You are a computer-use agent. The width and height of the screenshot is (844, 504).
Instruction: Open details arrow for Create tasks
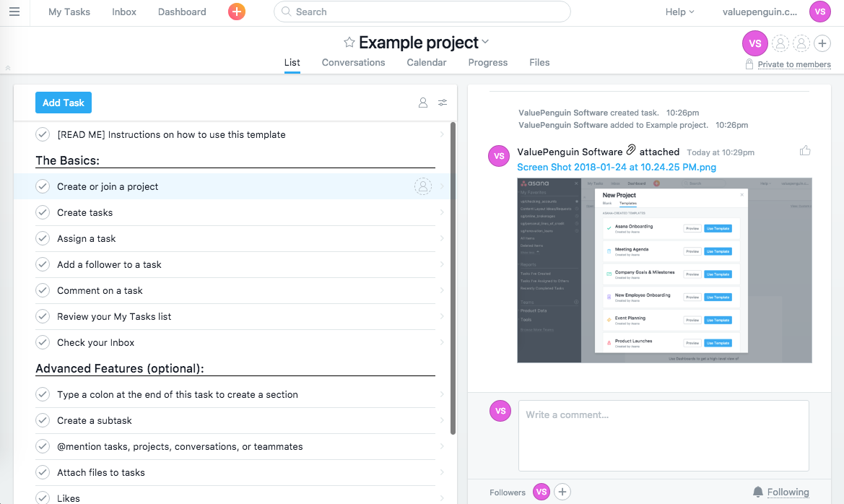coord(442,212)
